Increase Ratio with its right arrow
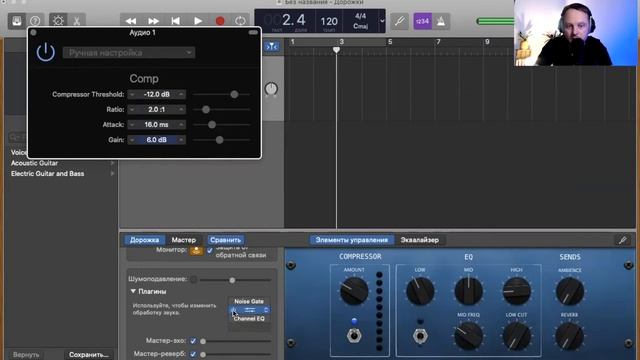Screen dimensions: 640x360 (181, 109)
